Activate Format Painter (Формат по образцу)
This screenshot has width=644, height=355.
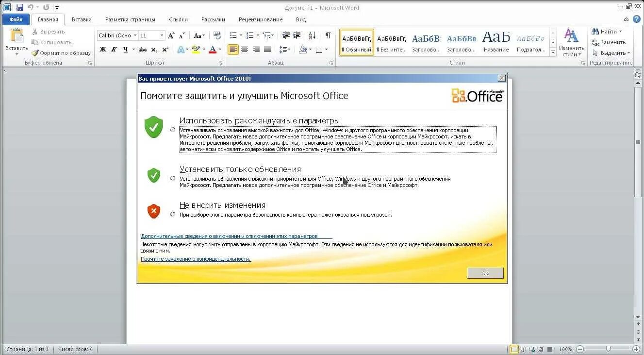coord(61,53)
